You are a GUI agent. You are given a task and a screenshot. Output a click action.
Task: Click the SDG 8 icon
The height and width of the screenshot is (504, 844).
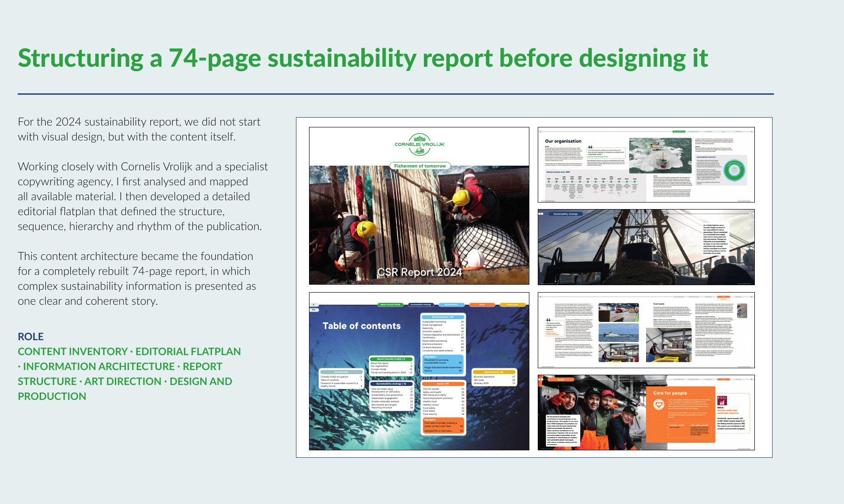pyautogui.click(x=722, y=400)
